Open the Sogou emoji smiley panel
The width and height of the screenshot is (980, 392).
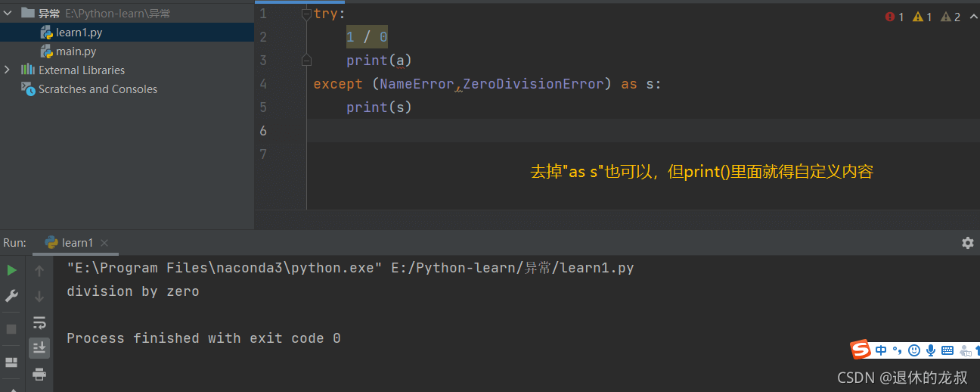[x=914, y=350]
